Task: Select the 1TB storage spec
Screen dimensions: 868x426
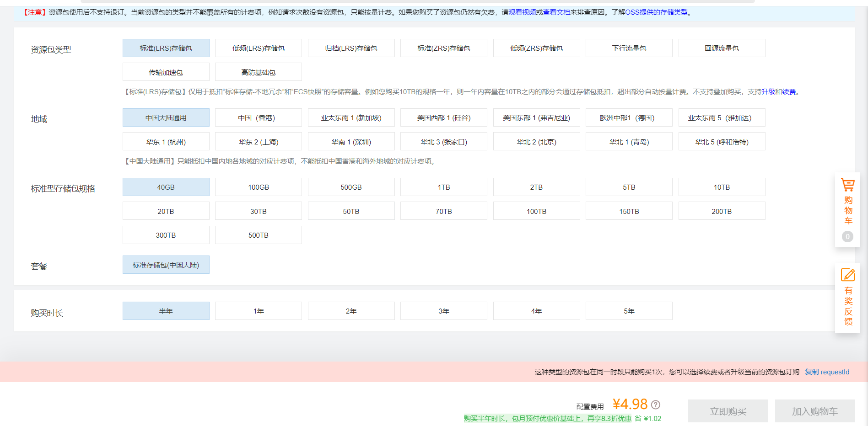Action: [x=443, y=187]
